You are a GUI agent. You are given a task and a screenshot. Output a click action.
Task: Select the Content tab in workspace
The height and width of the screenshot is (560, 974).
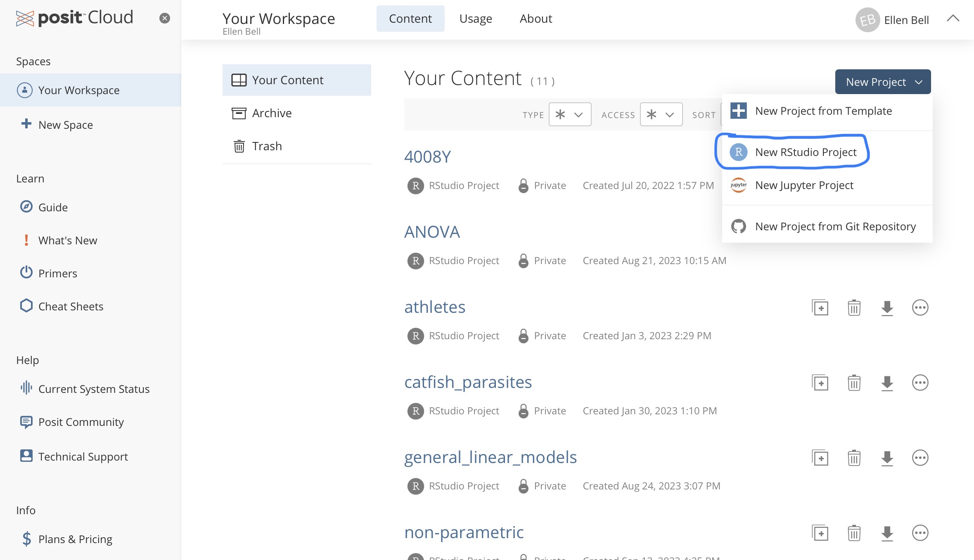click(x=410, y=18)
